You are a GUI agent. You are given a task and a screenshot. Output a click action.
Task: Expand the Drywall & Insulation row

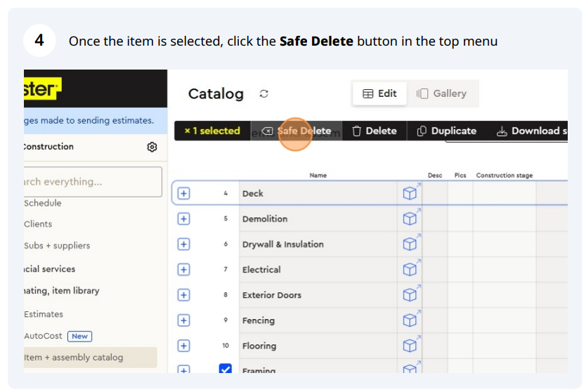(x=183, y=244)
